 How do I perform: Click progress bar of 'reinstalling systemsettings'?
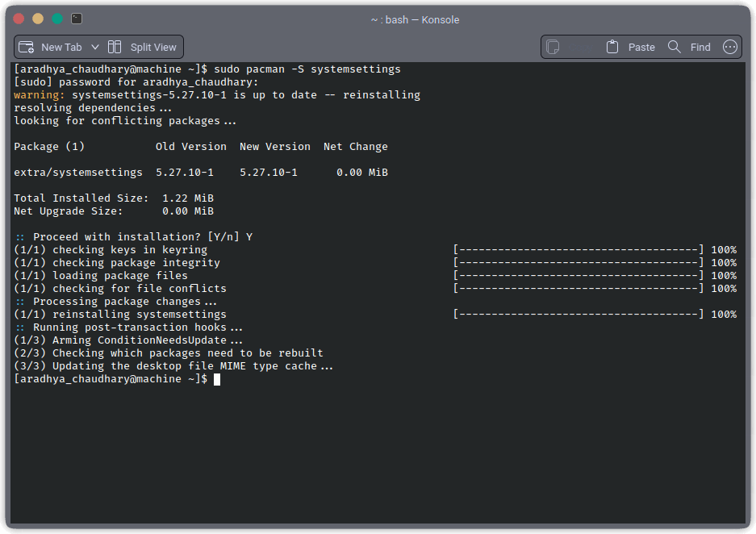[x=578, y=315]
